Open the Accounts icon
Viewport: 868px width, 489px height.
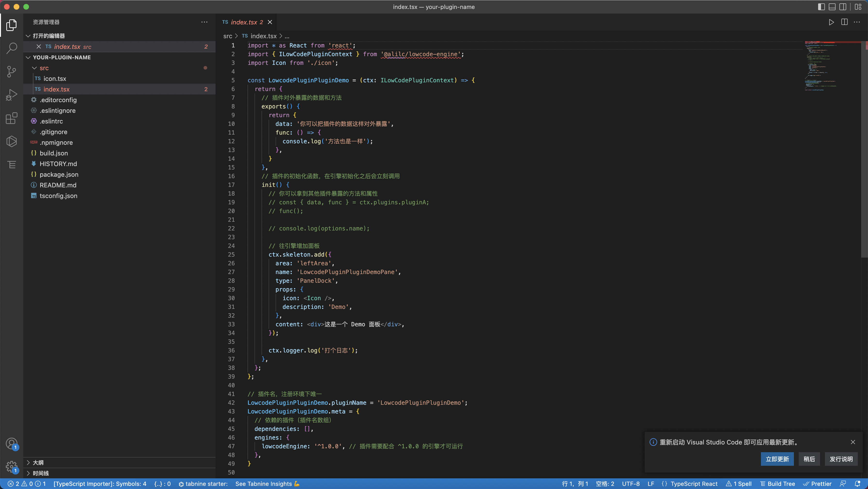tap(11, 443)
